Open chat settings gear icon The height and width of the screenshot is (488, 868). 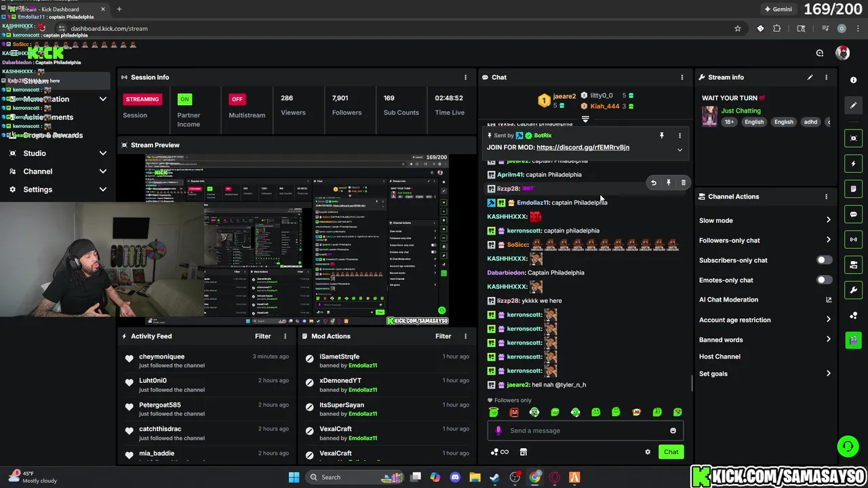point(648,452)
